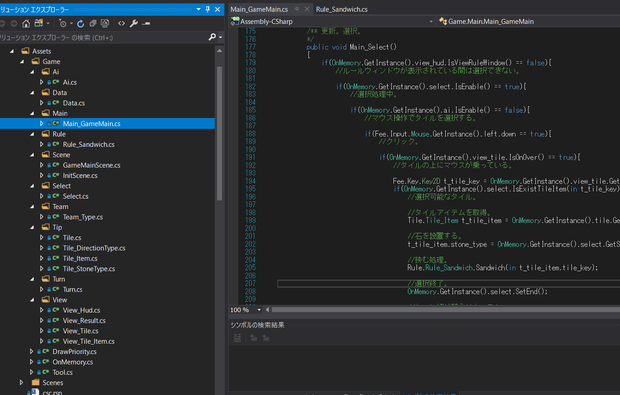Open the 100 % zoom level dropdown
This screenshot has height=395, width=620.
pos(259,310)
